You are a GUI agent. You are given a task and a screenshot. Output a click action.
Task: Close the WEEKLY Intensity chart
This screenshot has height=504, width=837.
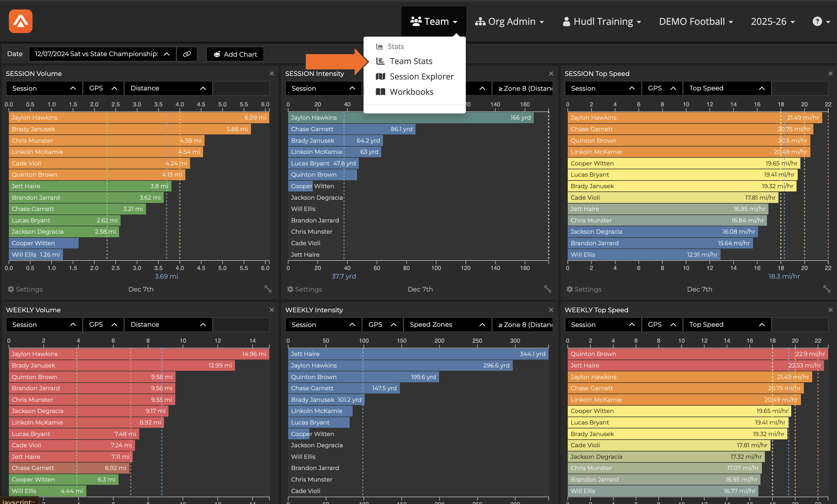pos(551,310)
